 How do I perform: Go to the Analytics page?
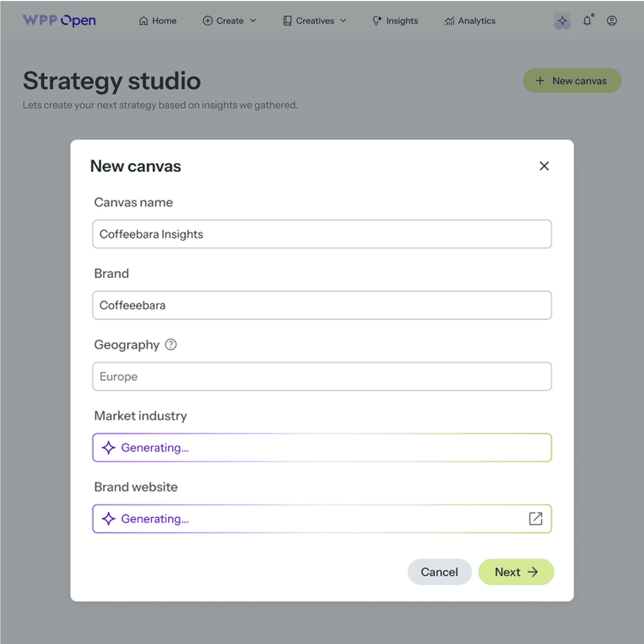point(470,21)
